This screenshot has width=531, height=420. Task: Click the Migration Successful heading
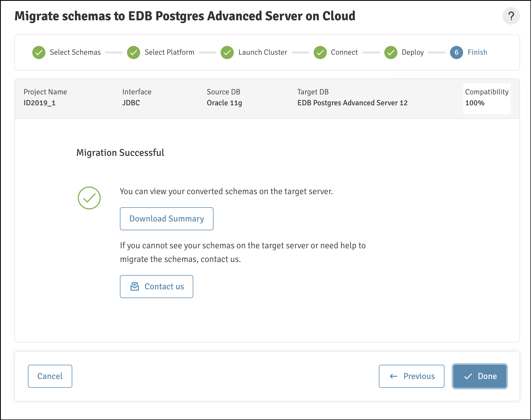click(x=120, y=153)
